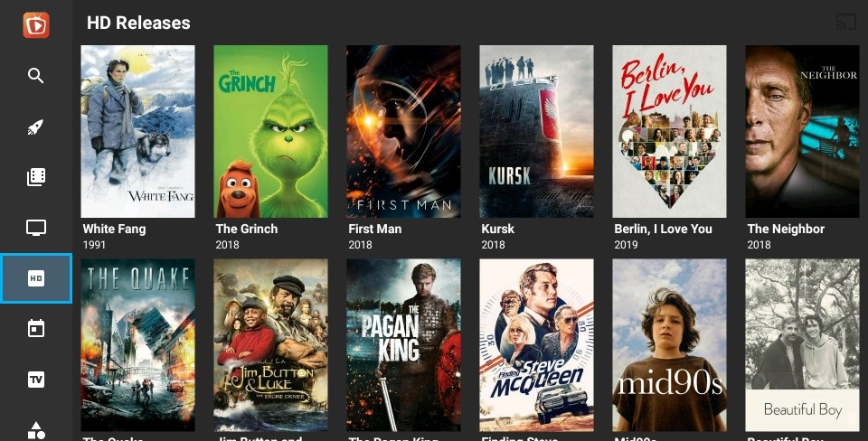Screen dimensions: 868x441
Task: Open the calendar schedule icon in sidebar
Action: coord(36,329)
